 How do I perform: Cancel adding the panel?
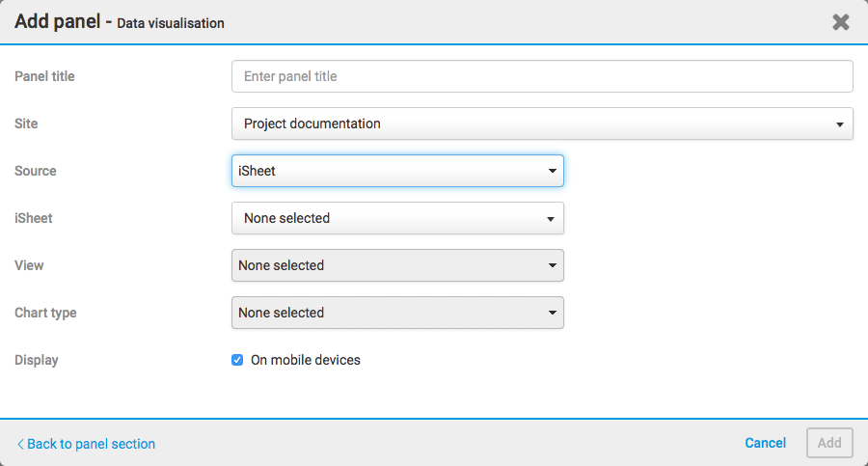point(765,443)
